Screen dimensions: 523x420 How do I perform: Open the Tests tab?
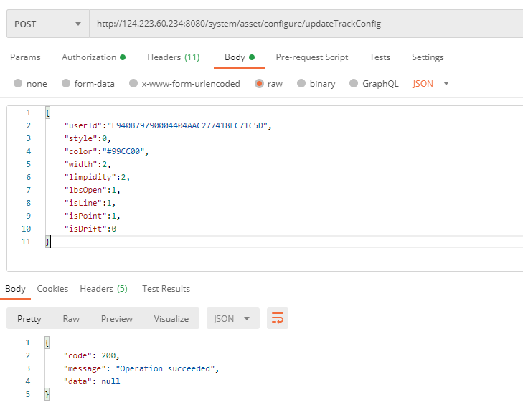point(380,57)
